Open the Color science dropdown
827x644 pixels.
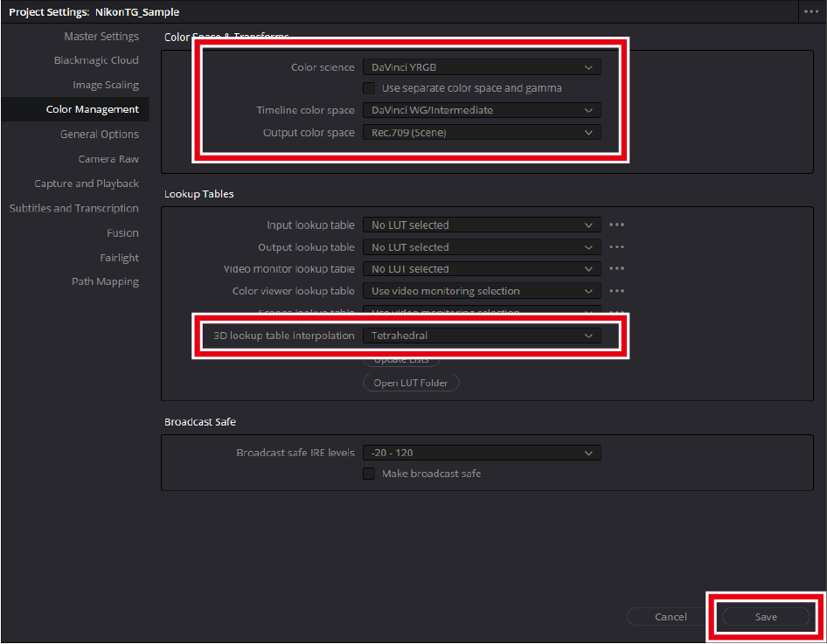[481, 67]
